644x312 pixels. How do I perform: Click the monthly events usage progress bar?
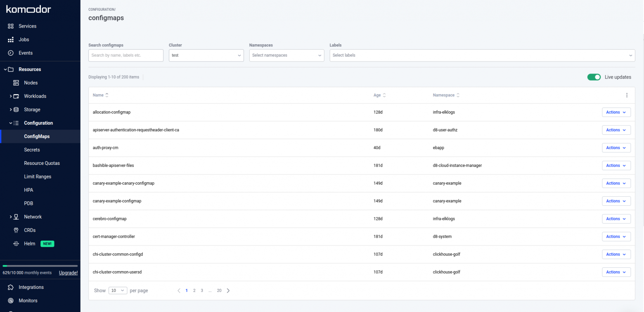click(40, 266)
